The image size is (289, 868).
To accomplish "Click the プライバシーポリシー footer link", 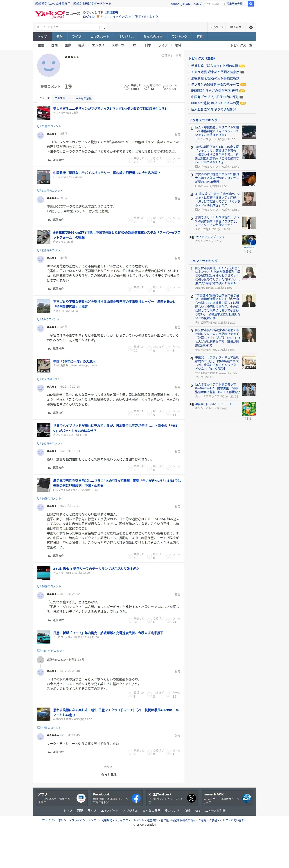I will click(x=55, y=820).
